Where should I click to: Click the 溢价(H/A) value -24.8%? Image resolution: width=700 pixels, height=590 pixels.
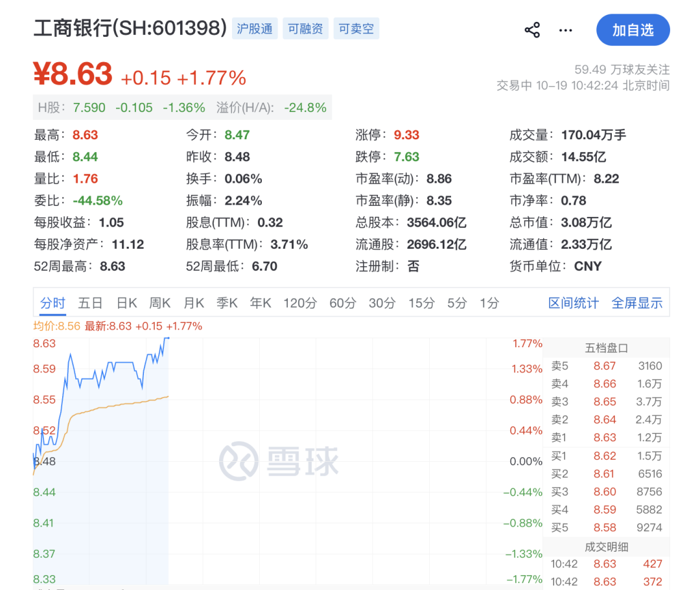pos(305,108)
